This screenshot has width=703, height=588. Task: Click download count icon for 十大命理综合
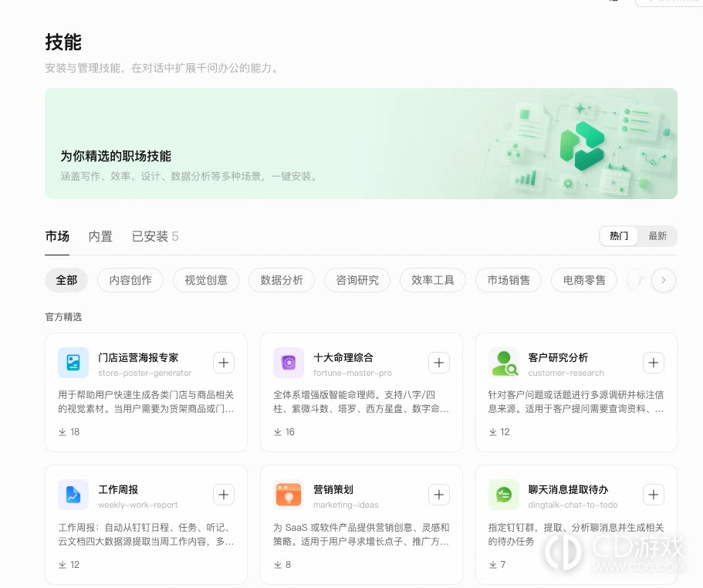tap(278, 432)
